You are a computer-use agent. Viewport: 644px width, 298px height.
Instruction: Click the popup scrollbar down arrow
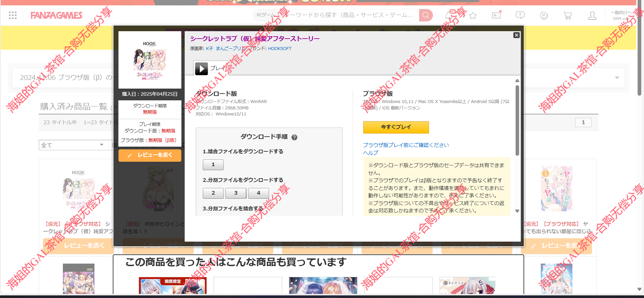pos(517,211)
